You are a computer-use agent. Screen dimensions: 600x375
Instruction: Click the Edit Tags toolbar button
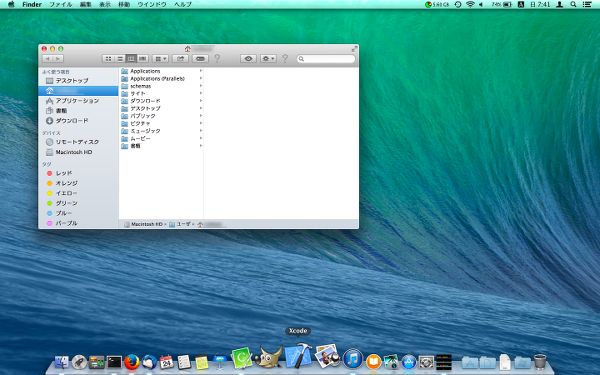click(200, 59)
